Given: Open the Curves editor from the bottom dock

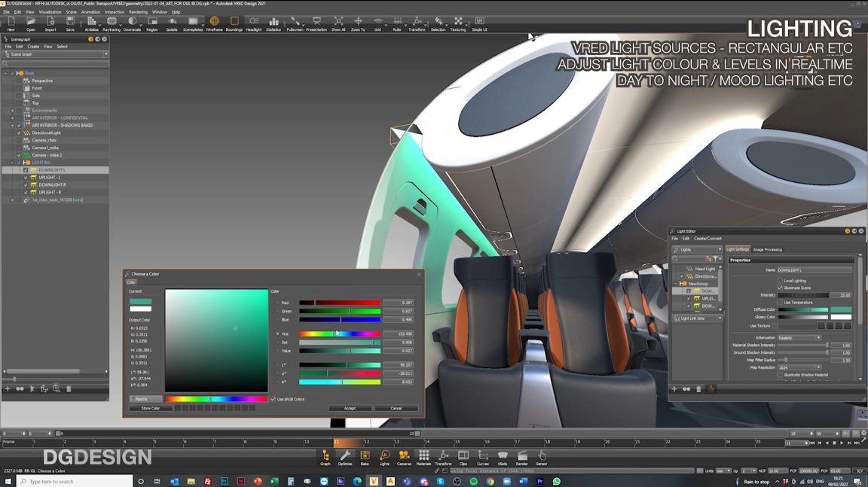Looking at the screenshot, I should [481, 454].
